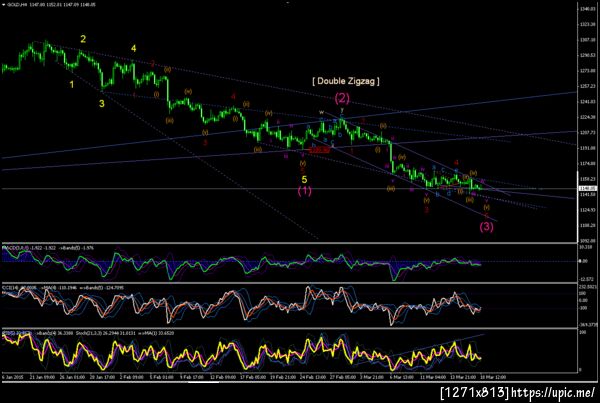Click the pink (1) wave label
The width and height of the screenshot is (600, 403).
305,191
